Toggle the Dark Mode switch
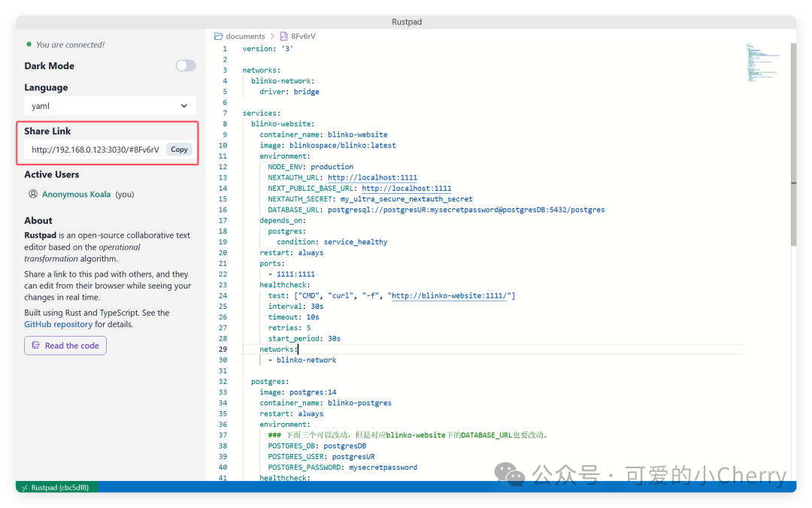Screen dimensions: 812x508 [x=186, y=66]
